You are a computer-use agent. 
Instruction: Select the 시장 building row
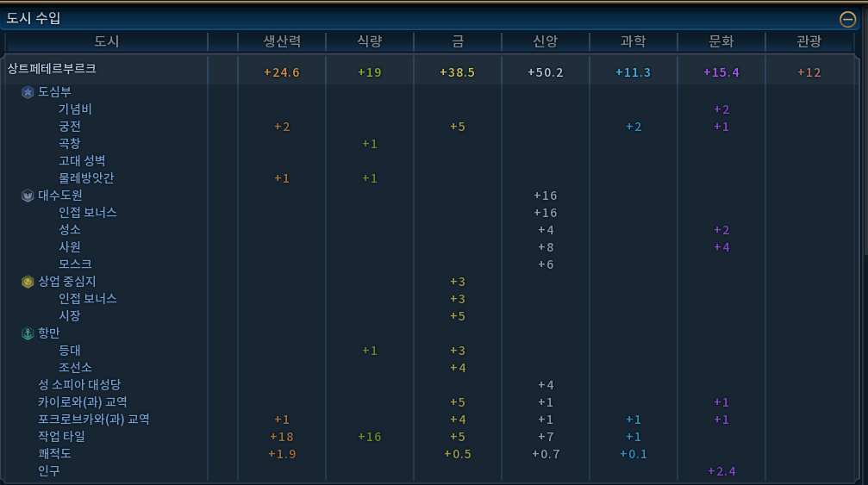70,316
